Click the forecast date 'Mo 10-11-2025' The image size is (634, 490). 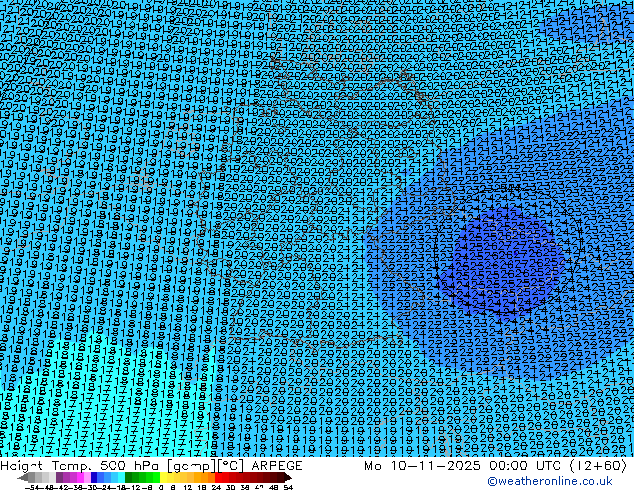coord(423,466)
